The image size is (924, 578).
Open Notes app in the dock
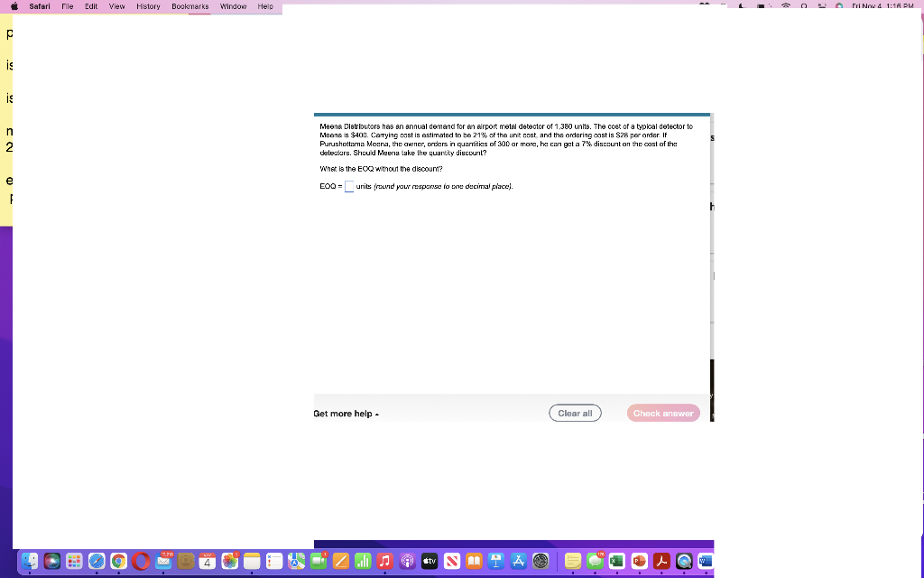[252, 561]
